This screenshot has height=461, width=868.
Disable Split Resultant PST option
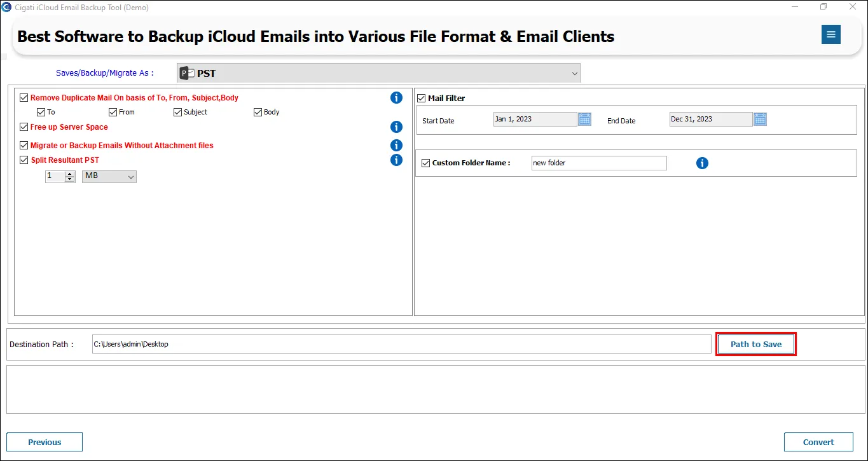pyautogui.click(x=24, y=160)
